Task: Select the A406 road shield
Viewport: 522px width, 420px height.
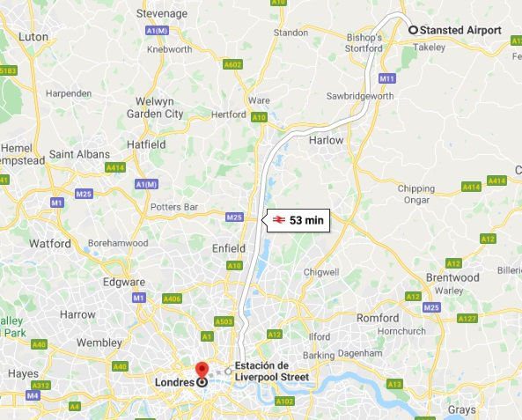Action: click(173, 298)
